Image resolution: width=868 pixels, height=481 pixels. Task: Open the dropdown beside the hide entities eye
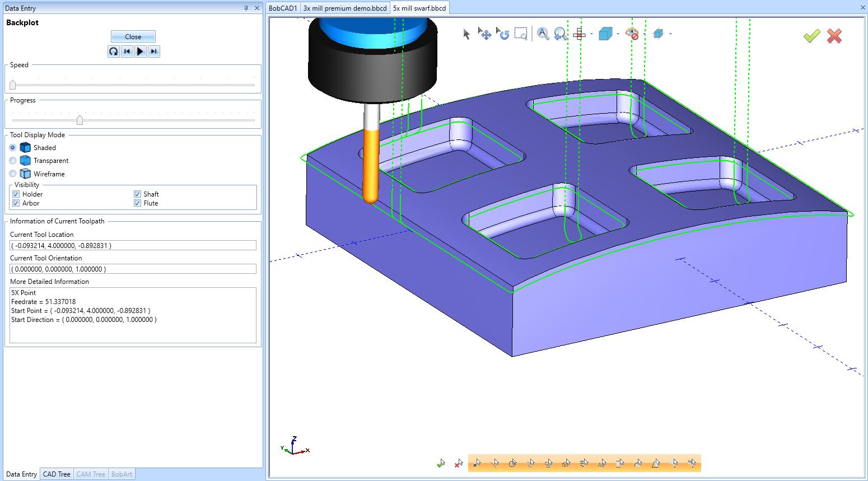pyautogui.click(x=643, y=34)
